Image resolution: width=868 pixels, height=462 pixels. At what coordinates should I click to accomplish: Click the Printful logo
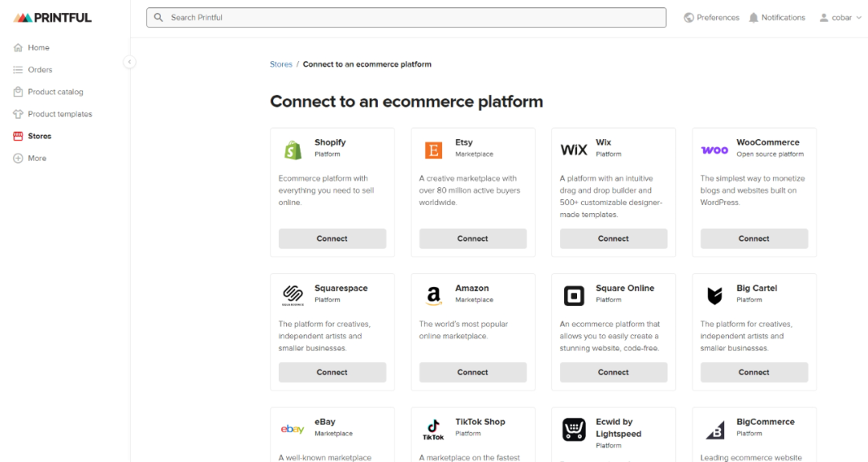(x=52, y=18)
